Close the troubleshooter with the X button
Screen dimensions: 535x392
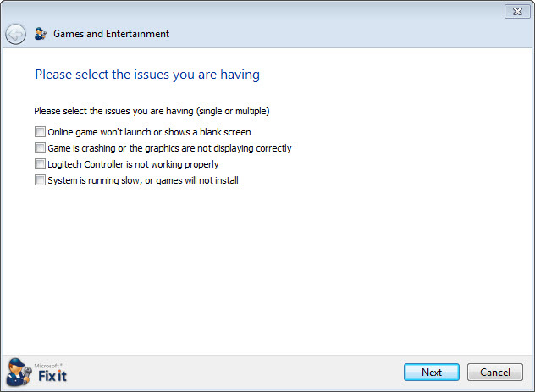[517, 12]
